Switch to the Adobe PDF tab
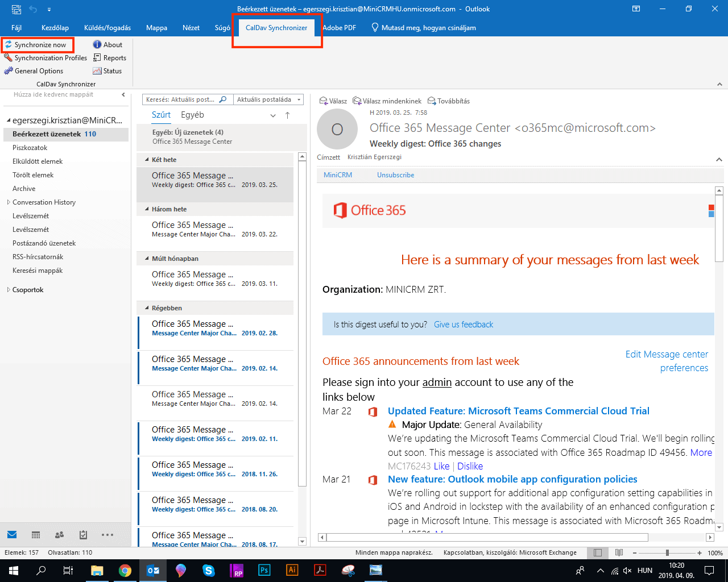The height and width of the screenshot is (582, 728). tap(340, 28)
